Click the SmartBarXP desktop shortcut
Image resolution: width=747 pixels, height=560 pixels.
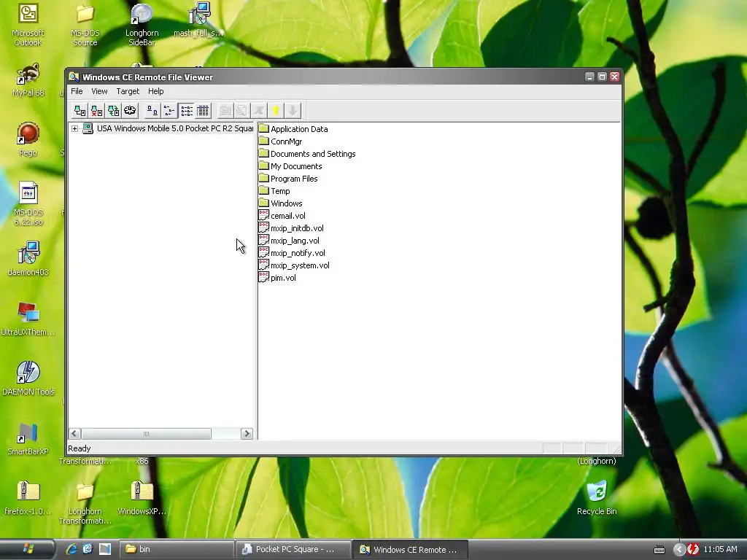(28, 438)
